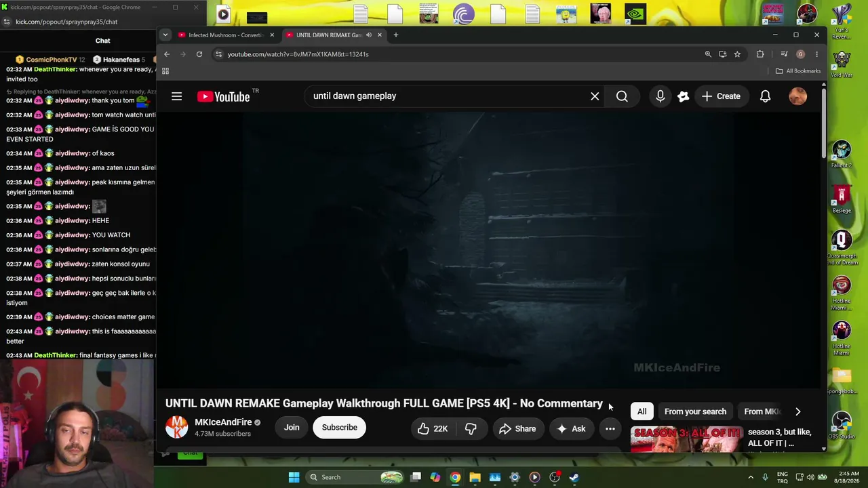This screenshot has height=488, width=868.
Task: Close the UNTIL DAWN REMAKE tab
Action: pyautogui.click(x=380, y=35)
